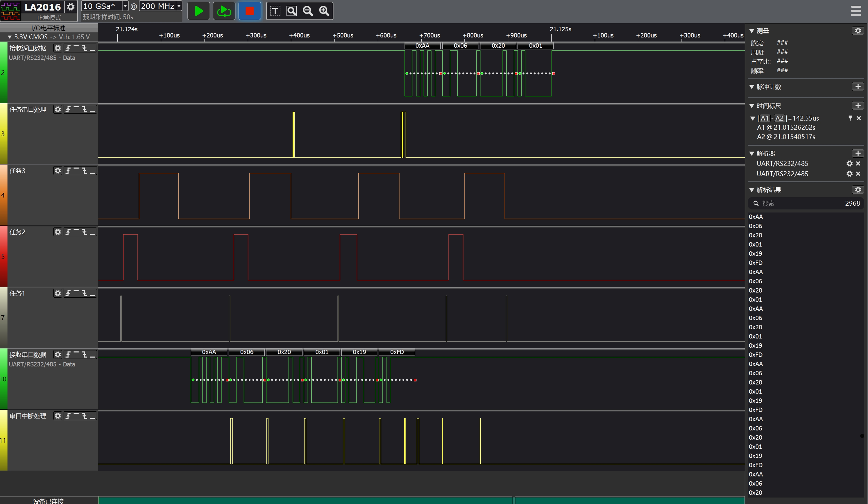Screen dimensions: 868x504
Task: Click the zoom-to-fit magnifier icon
Action: 291,11
